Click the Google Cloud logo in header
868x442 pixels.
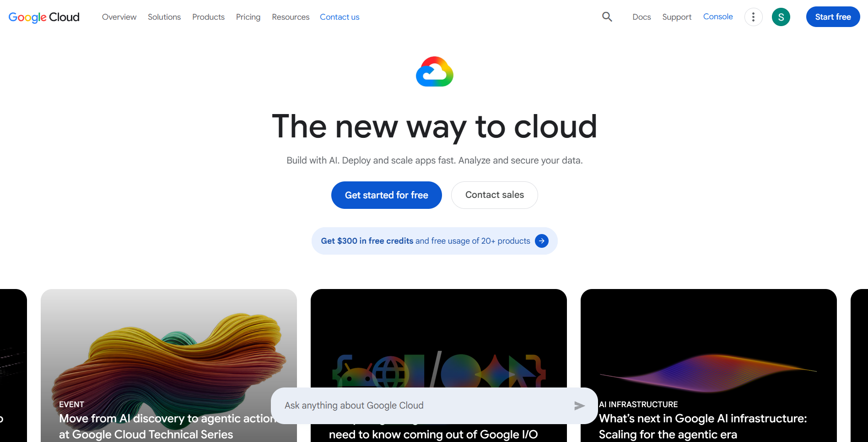point(44,17)
